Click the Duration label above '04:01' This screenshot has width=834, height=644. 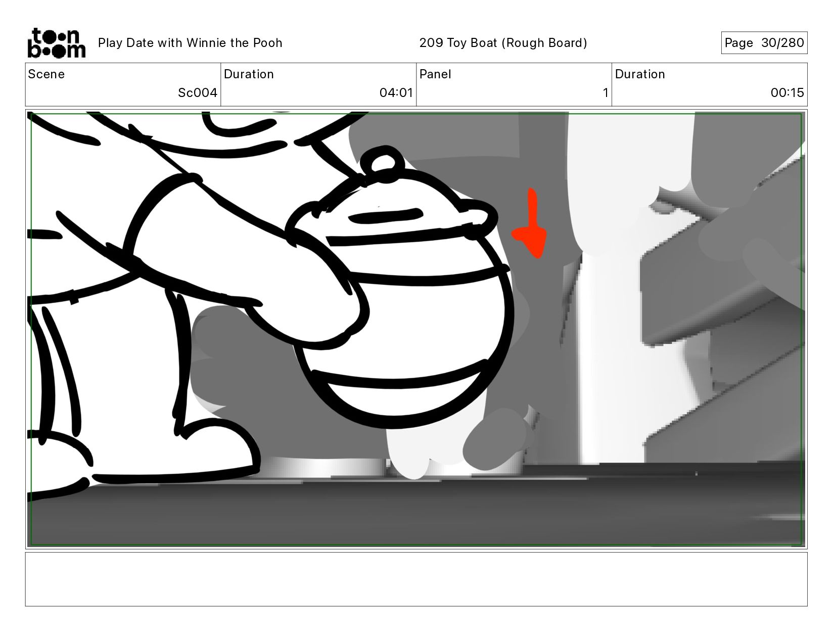point(249,74)
